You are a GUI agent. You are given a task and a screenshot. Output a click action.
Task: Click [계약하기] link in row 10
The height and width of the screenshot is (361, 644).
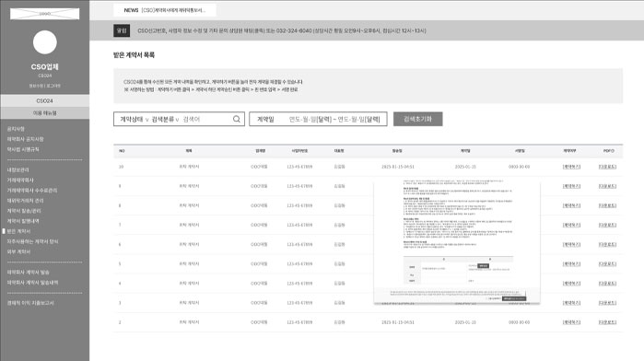click(571, 167)
